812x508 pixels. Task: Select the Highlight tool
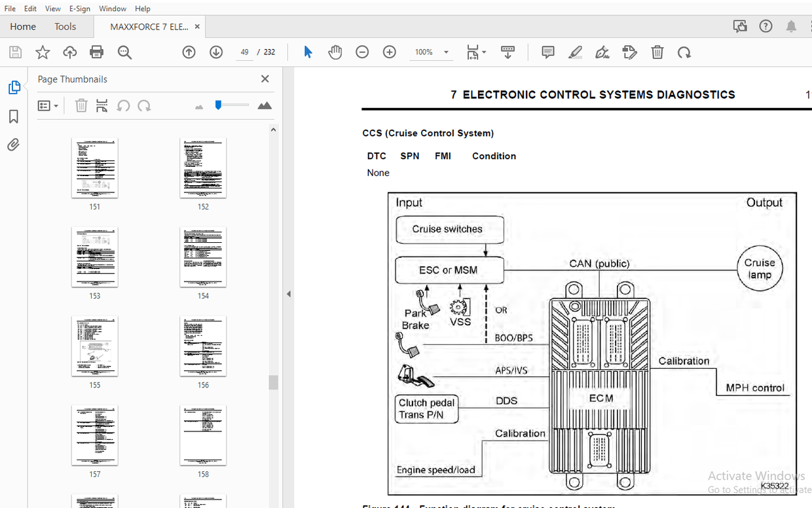tap(575, 52)
